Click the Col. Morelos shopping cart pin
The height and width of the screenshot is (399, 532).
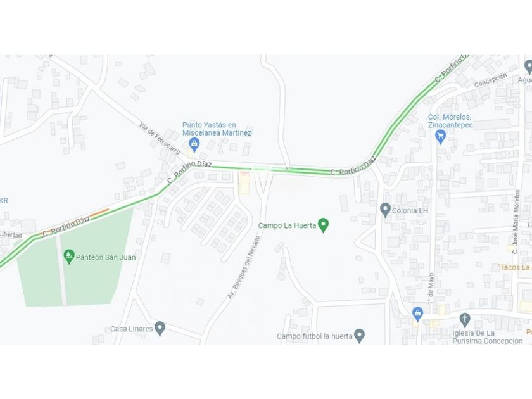pos(440,137)
